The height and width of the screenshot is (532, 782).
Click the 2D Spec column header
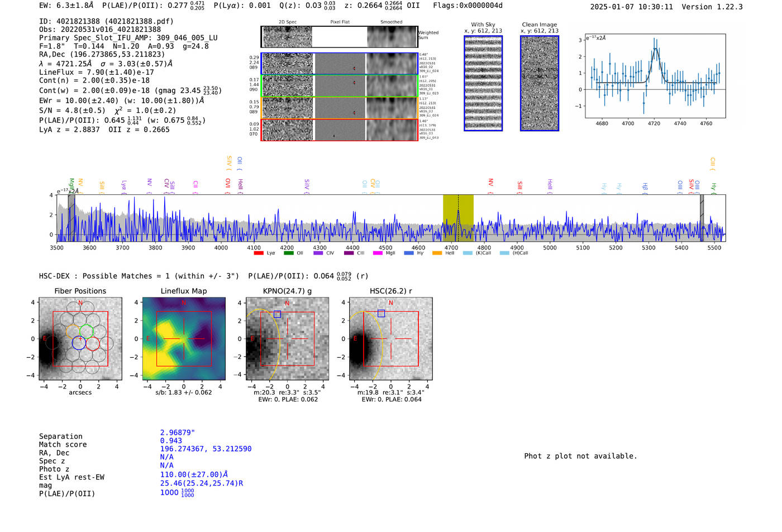tap(288, 22)
